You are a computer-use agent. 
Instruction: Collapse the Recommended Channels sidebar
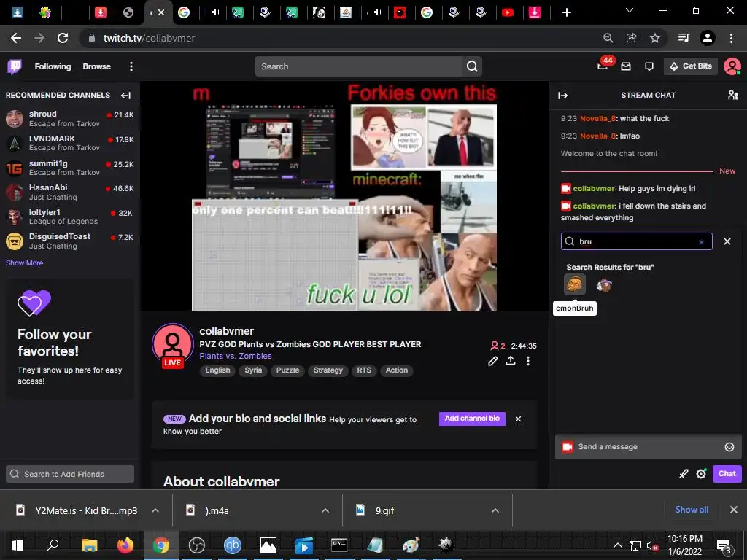click(x=125, y=96)
